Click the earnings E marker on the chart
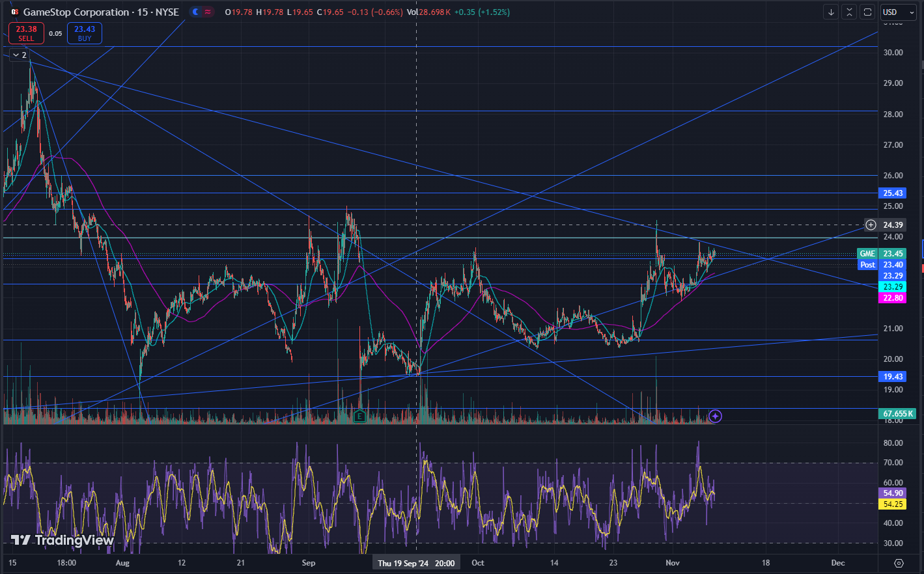This screenshot has height=574, width=924. point(359,415)
